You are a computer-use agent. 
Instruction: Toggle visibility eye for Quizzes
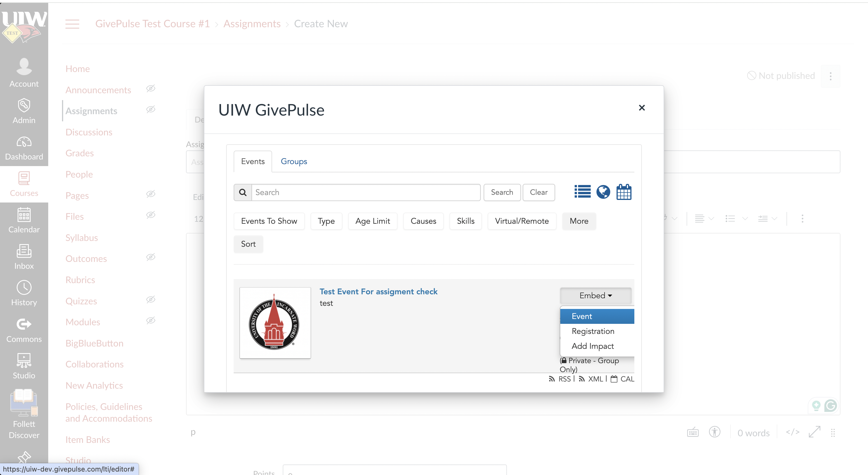click(151, 299)
